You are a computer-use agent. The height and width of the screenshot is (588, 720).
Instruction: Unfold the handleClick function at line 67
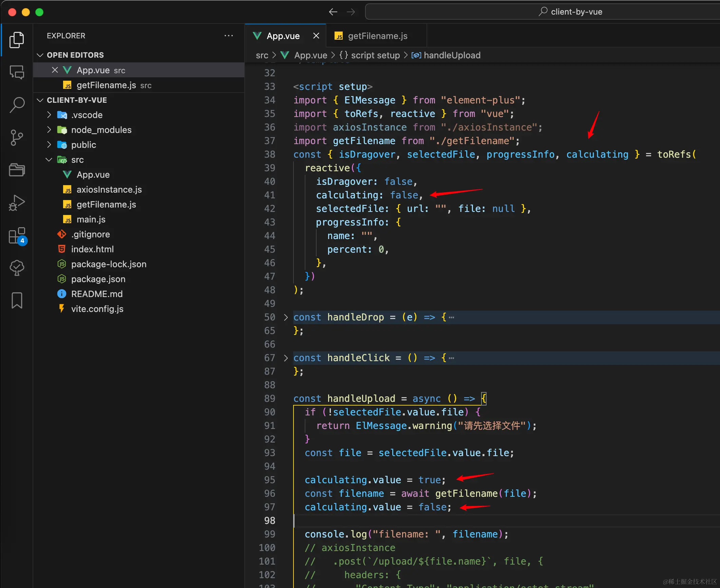coord(286,358)
